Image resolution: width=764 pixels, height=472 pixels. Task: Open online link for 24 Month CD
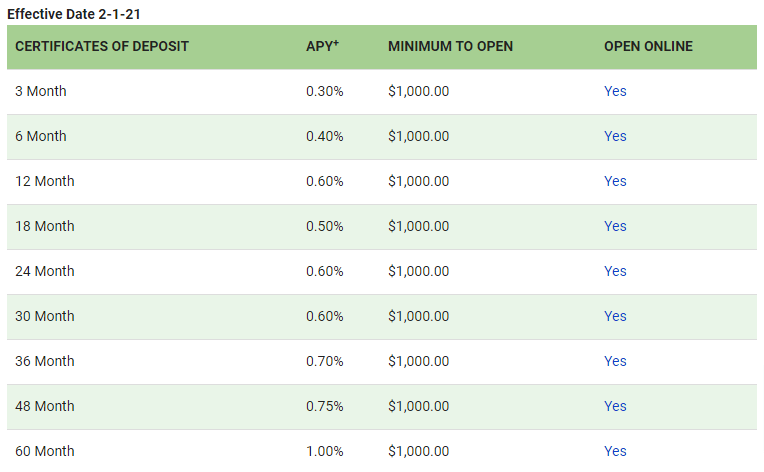615,271
